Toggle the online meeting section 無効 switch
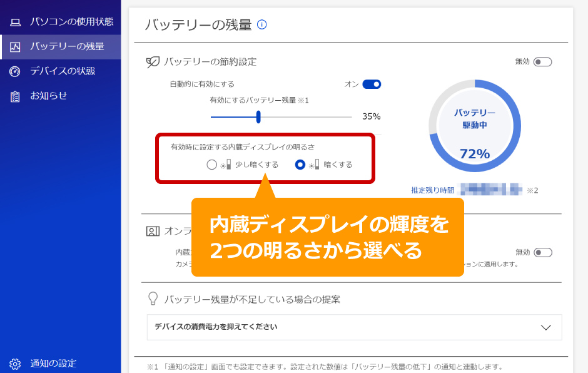This screenshot has height=373, width=588. [x=542, y=252]
